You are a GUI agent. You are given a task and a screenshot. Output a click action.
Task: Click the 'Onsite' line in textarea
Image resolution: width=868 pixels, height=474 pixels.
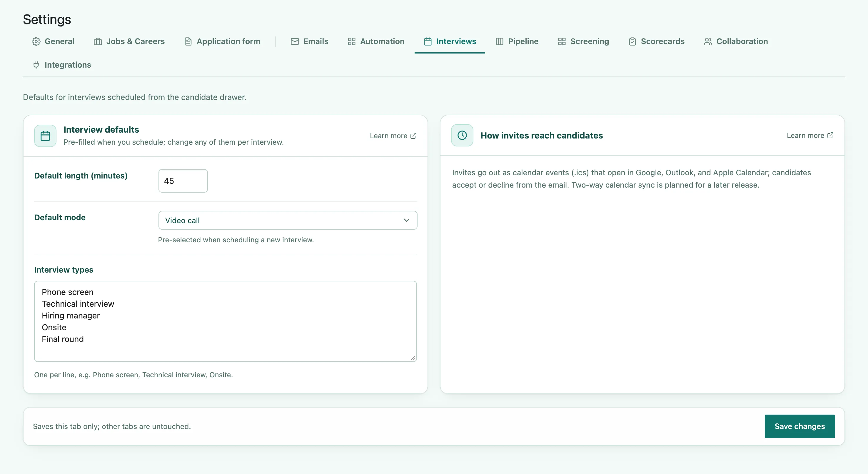[54, 328]
